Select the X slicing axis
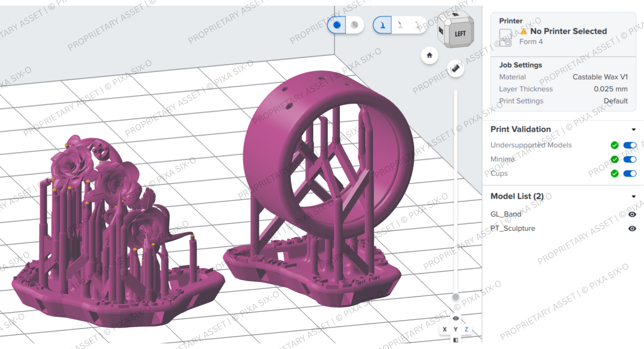644x349 pixels. [445, 329]
